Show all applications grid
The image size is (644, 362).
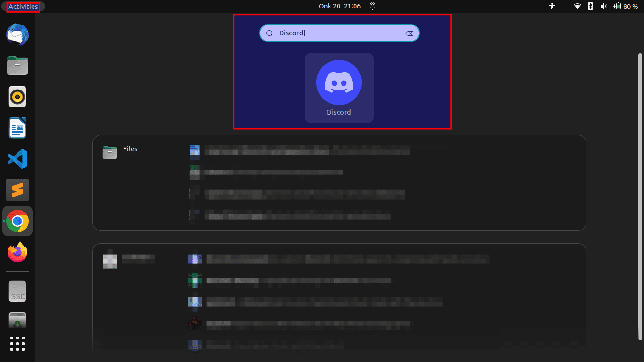(17, 344)
